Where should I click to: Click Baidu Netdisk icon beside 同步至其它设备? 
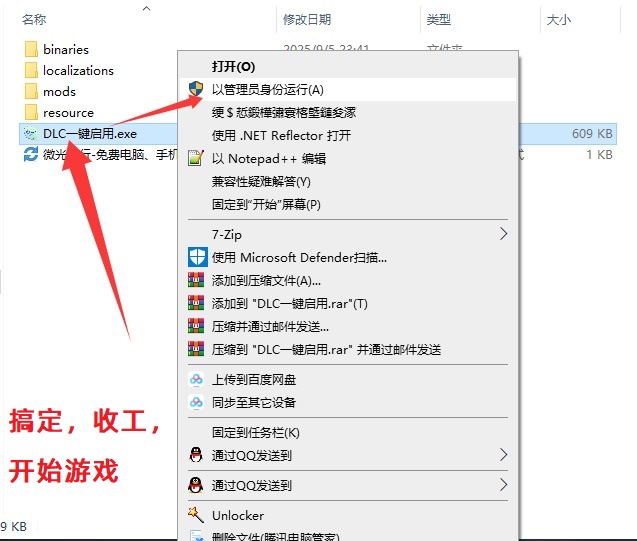(x=196, y=402)
